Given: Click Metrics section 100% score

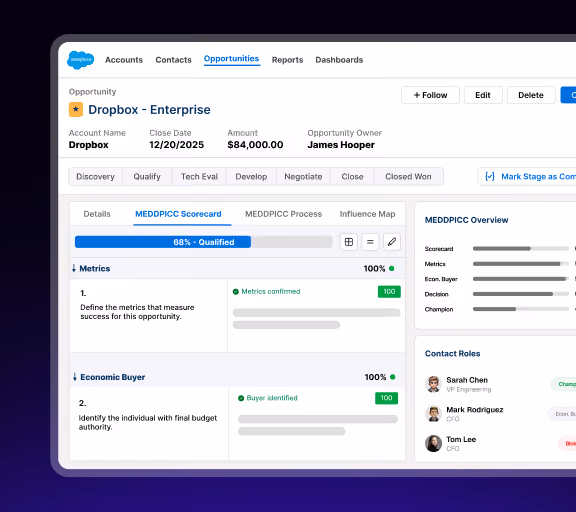Looking at the screenshot, I should (x=374, y=268).
